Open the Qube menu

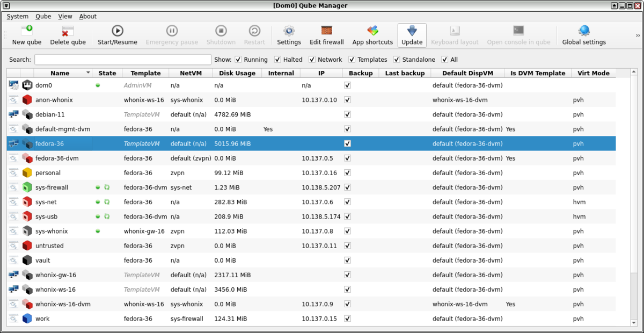tap(43, 16)
